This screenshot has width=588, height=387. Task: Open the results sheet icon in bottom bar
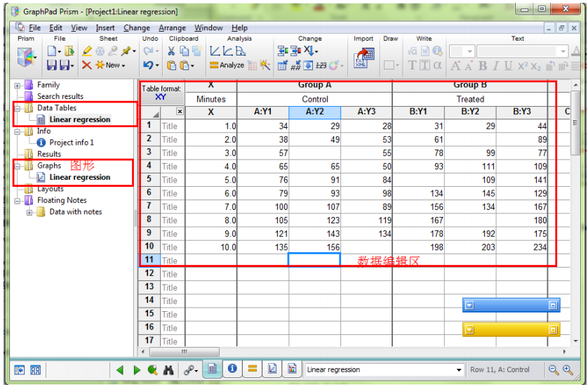coord(253,369)
